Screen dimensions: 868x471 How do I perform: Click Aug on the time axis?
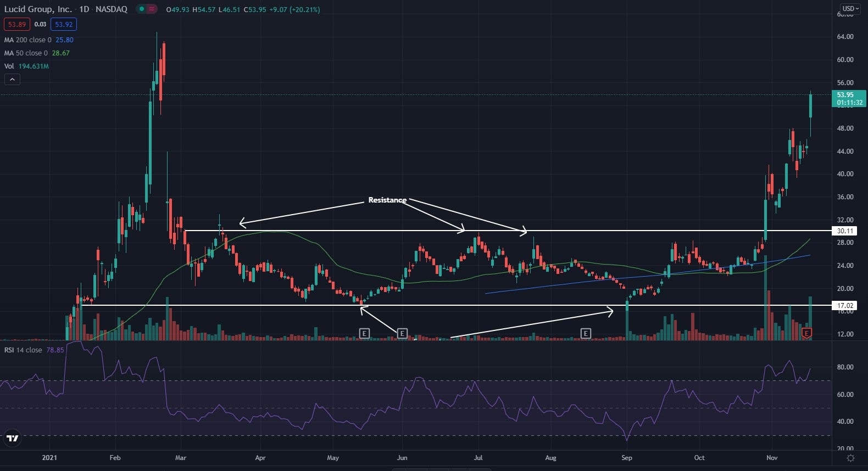pyautogui.click(x=551, y=458)
